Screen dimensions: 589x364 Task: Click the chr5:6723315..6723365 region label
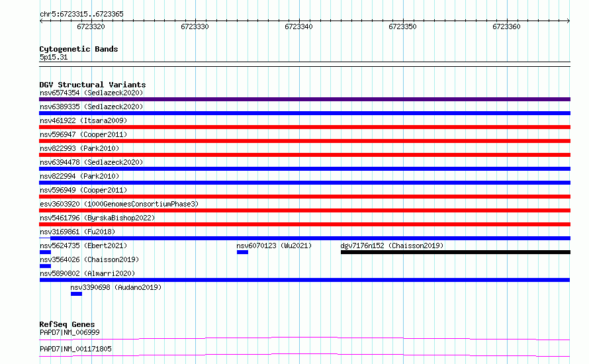(x=81, y=14)
